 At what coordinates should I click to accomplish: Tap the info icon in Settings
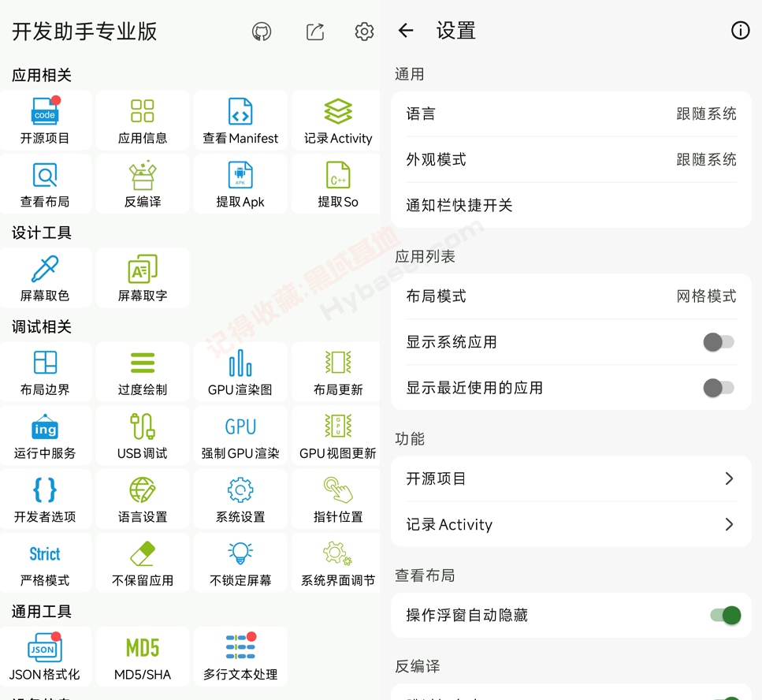(740, 31)
